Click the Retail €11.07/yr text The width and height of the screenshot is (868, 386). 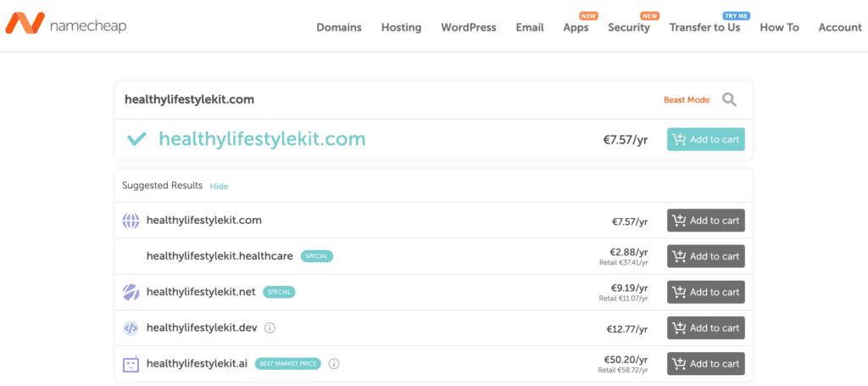tap(624, 299)
